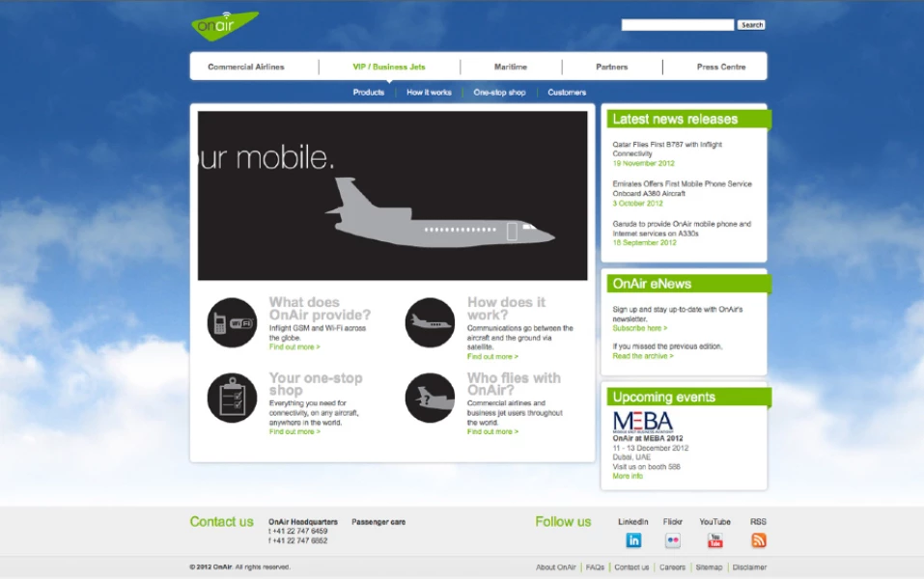Open the Commercial Airlines menu

(x=246, y=68)
